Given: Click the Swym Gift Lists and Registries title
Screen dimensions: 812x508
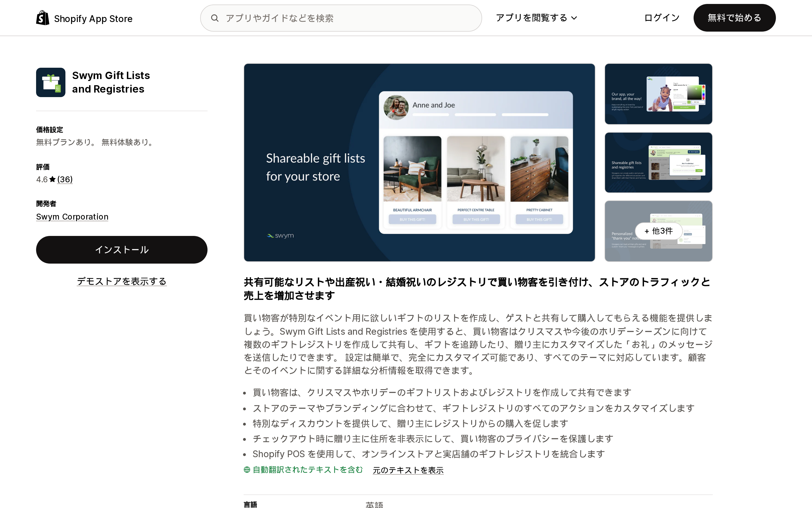Looking at the screenshot, I should pyautogui.click(x=111, y=82).
